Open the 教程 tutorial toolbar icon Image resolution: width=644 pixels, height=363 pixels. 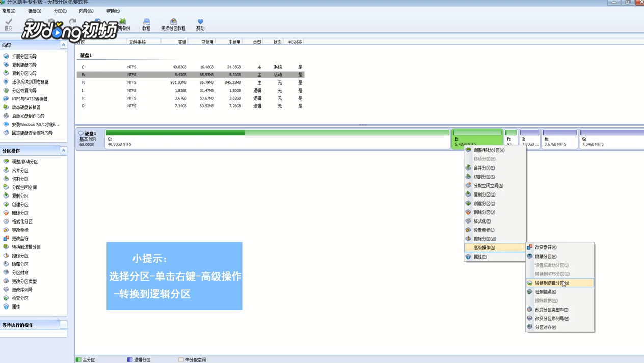tap(146, 24)
